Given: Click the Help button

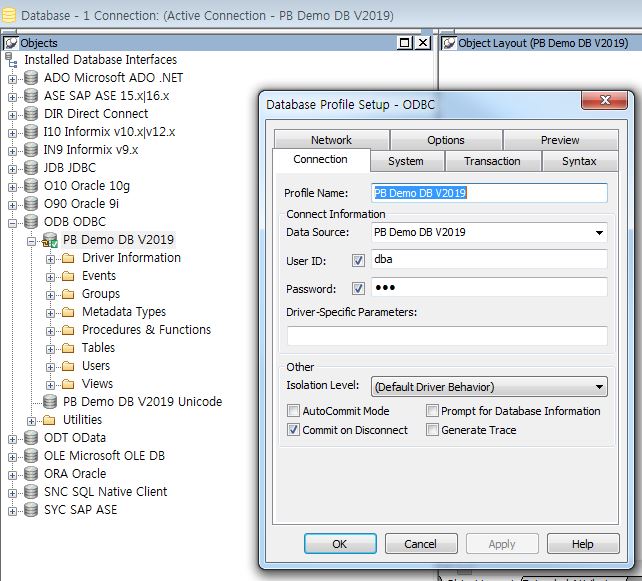Looking at the screenshot, I should click(583, 544).
